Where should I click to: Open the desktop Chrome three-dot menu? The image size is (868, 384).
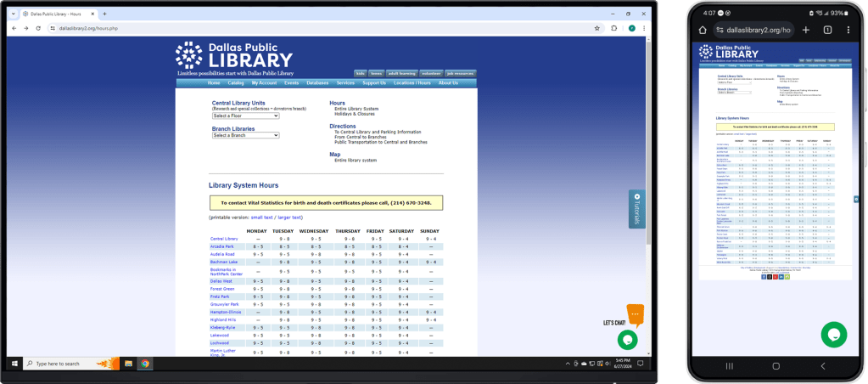point(644,28)
